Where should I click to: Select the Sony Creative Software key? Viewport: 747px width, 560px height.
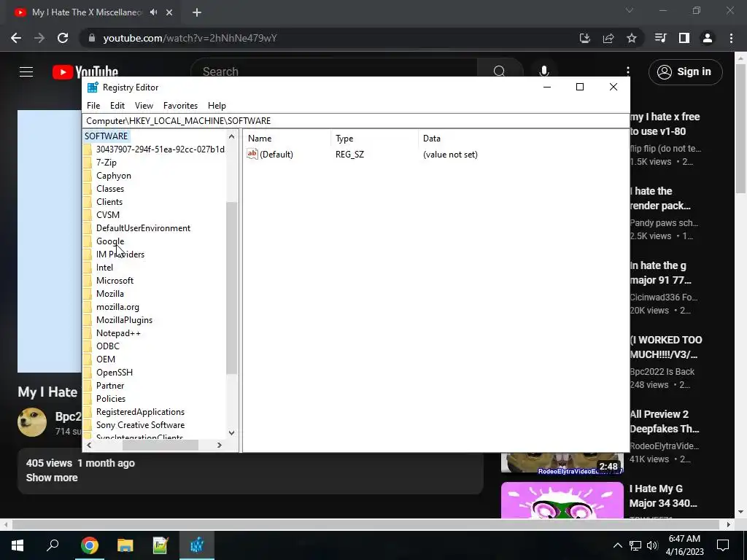140,425
